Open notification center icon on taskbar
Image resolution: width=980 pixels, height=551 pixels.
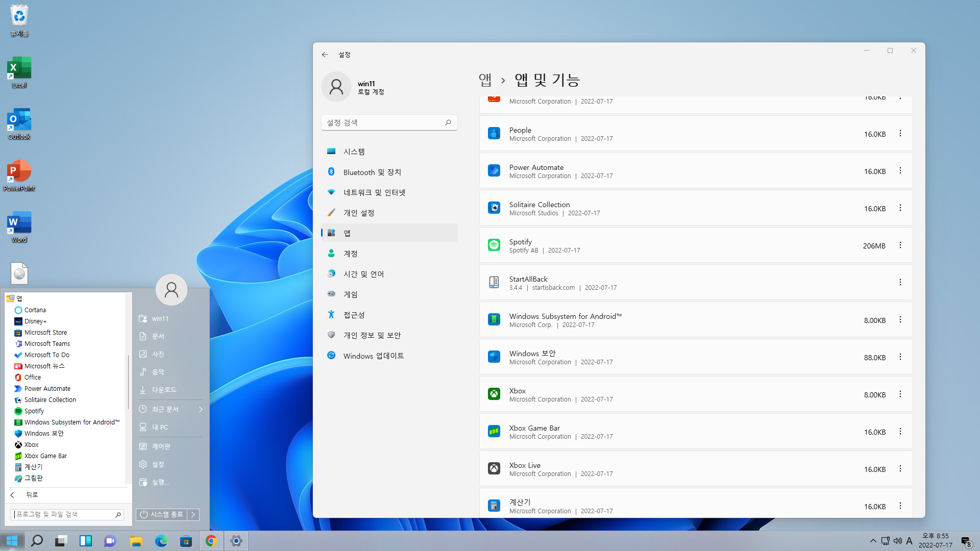tap(966, 541)
